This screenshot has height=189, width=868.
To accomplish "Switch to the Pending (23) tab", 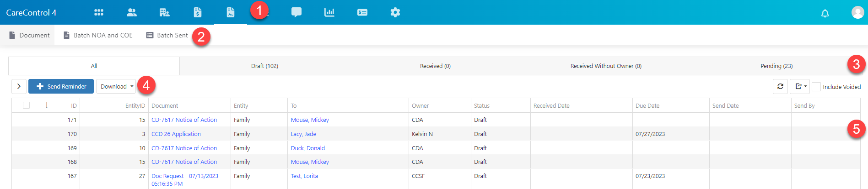I will tap(776, 66).
